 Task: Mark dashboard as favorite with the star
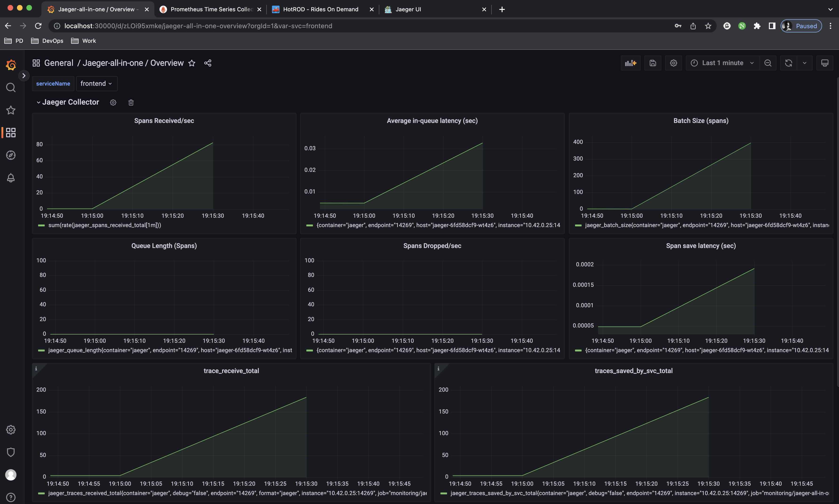(x=192, y=63)
